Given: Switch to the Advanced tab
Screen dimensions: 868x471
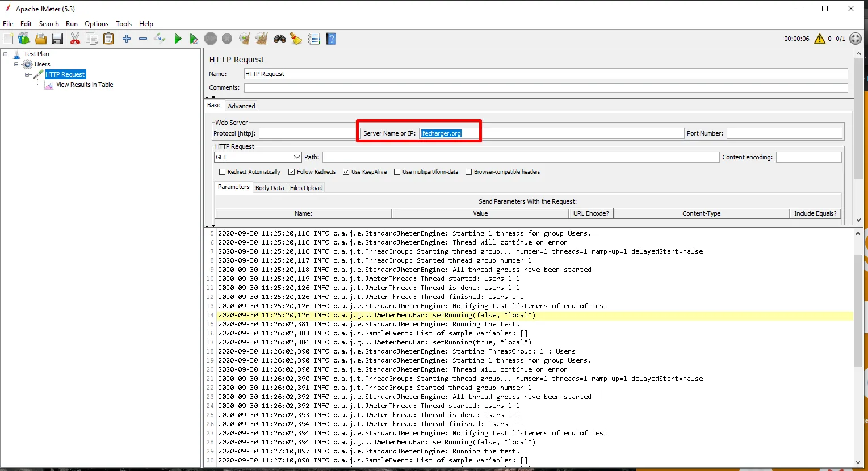Looking at the screenshot, I should (x=241, y=106).
